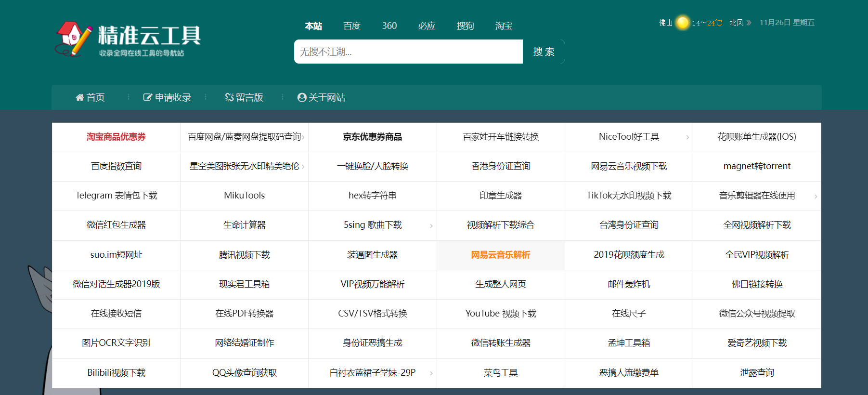This screenshot has width=868, height=395.
Task: Click the edit icon beside 申请收录
Action: pos(148,98)
